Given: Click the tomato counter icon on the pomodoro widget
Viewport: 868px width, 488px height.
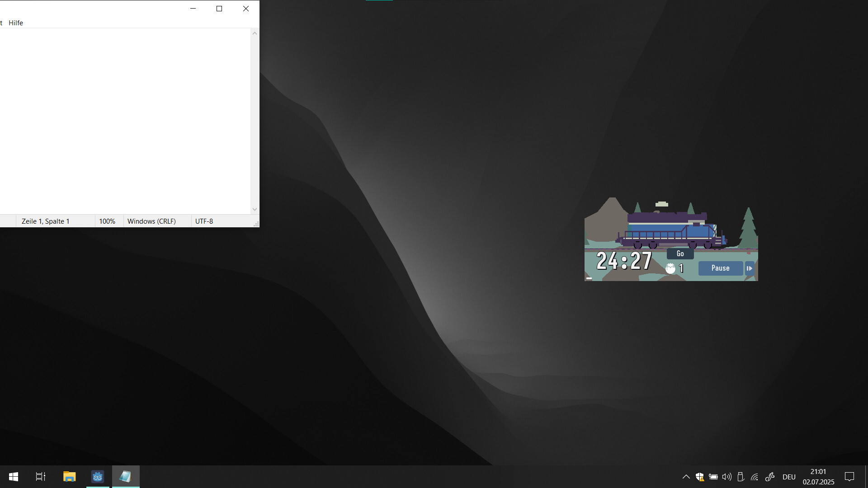Looking at the screenshot, I should (671, 267).
